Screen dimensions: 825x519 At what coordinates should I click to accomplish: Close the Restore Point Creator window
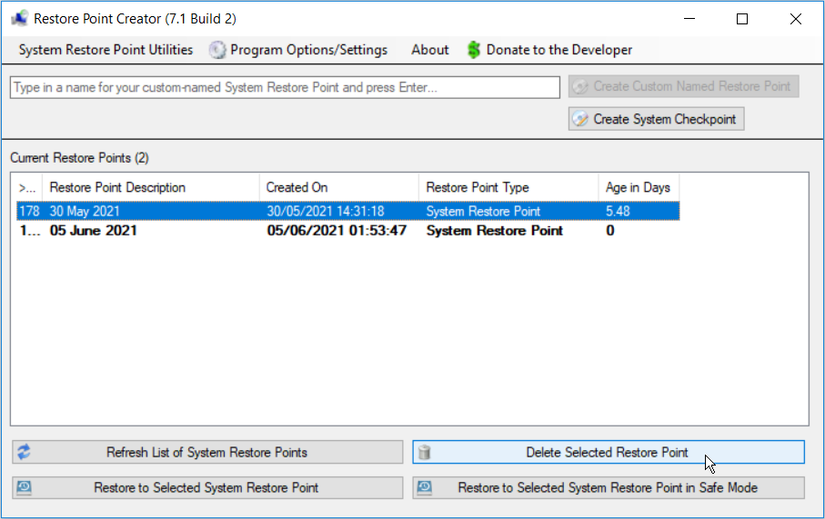(x=796, y=19)
